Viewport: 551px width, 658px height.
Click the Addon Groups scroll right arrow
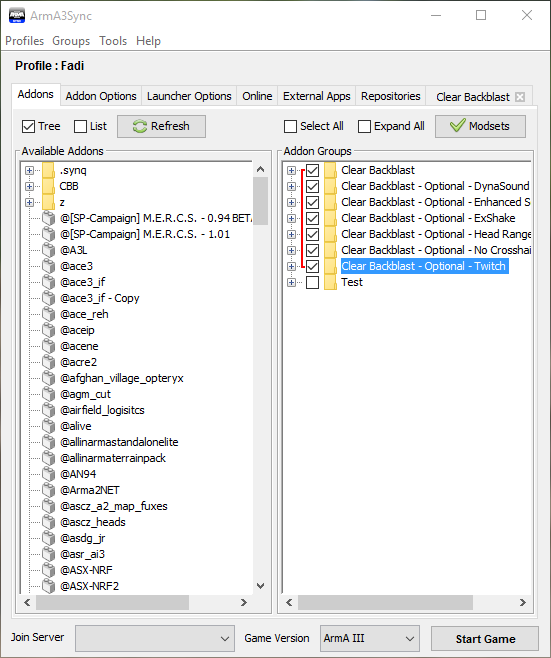point(522,603)
